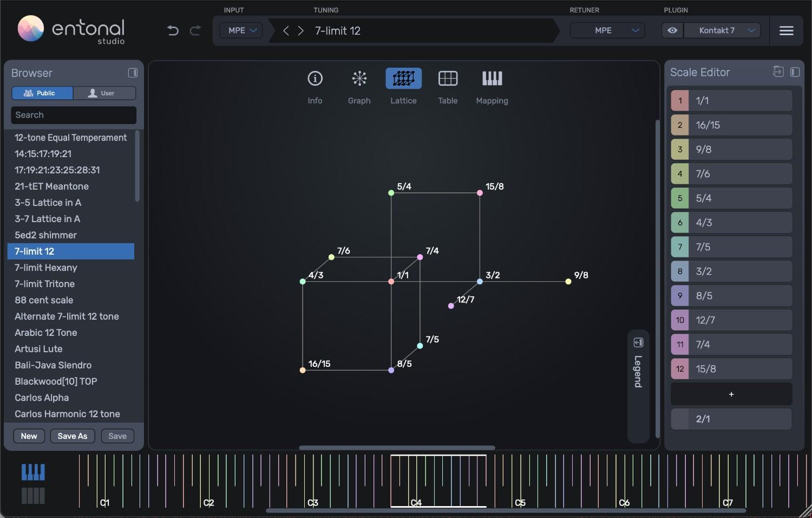Open the hamburger menu icon
The width and height of the screenshot is (812, 518).
tap(786, 30)
